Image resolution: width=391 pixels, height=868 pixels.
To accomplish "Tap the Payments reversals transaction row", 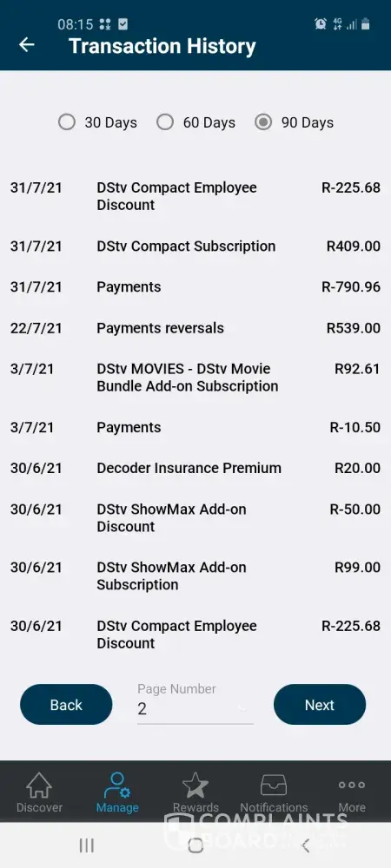I will tap(195, 328).
